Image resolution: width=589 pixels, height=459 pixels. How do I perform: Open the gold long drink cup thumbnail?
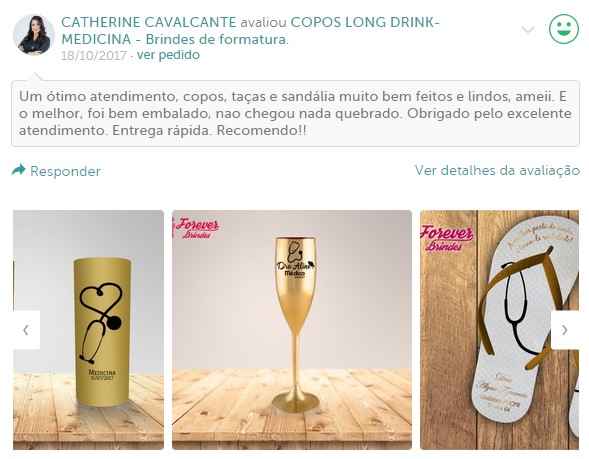88,330
